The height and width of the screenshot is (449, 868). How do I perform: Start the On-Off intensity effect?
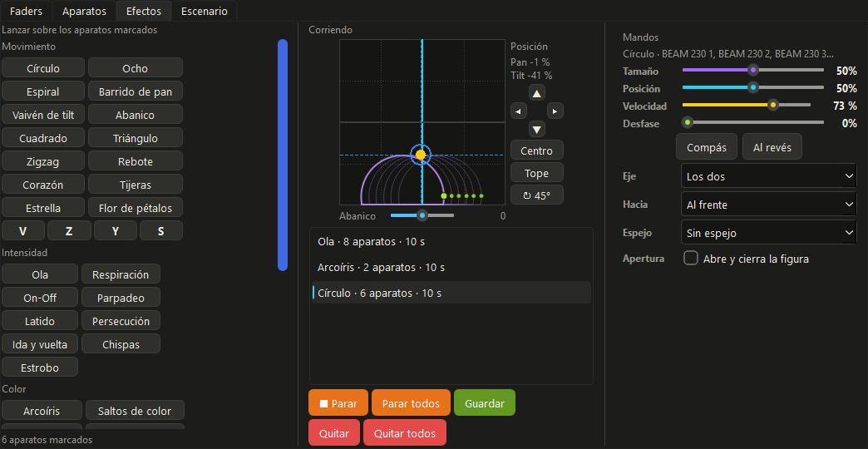(40, 298)
